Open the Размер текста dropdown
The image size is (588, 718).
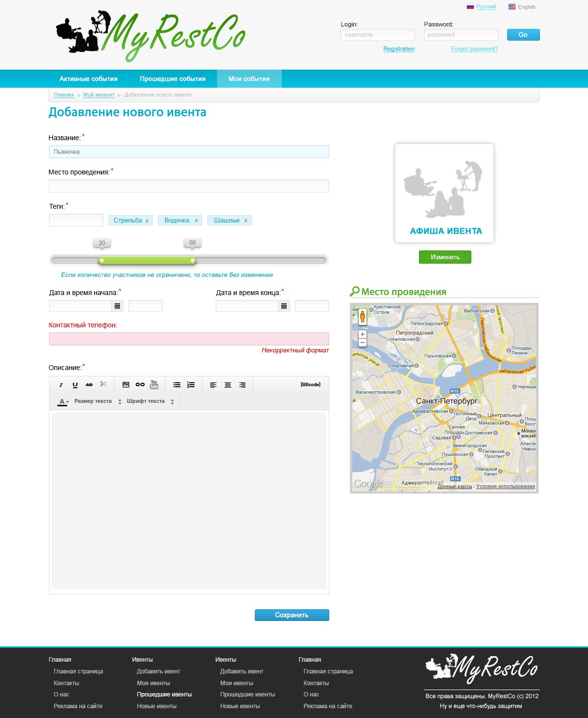click(x=98, y=401)
